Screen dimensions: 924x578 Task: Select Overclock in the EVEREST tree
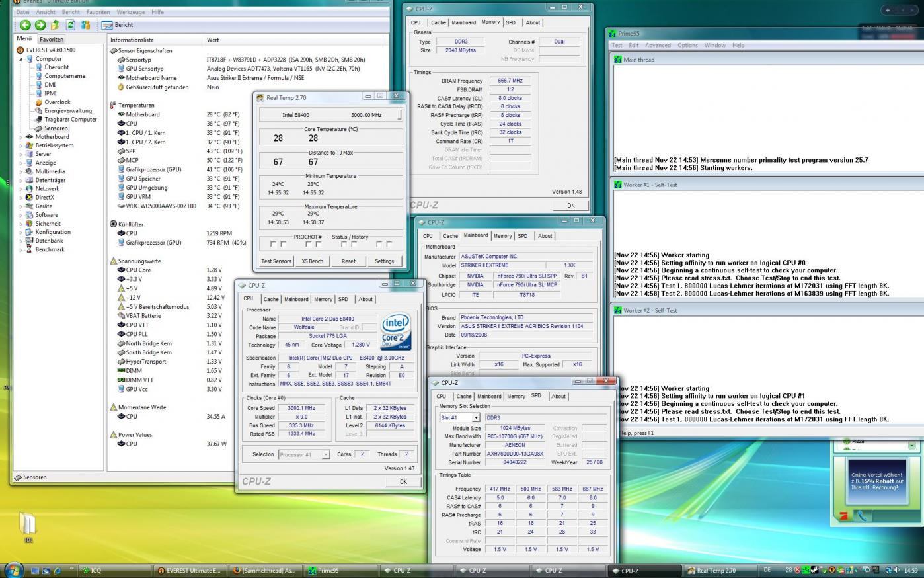pyautogui.click(x=57, y=102)
